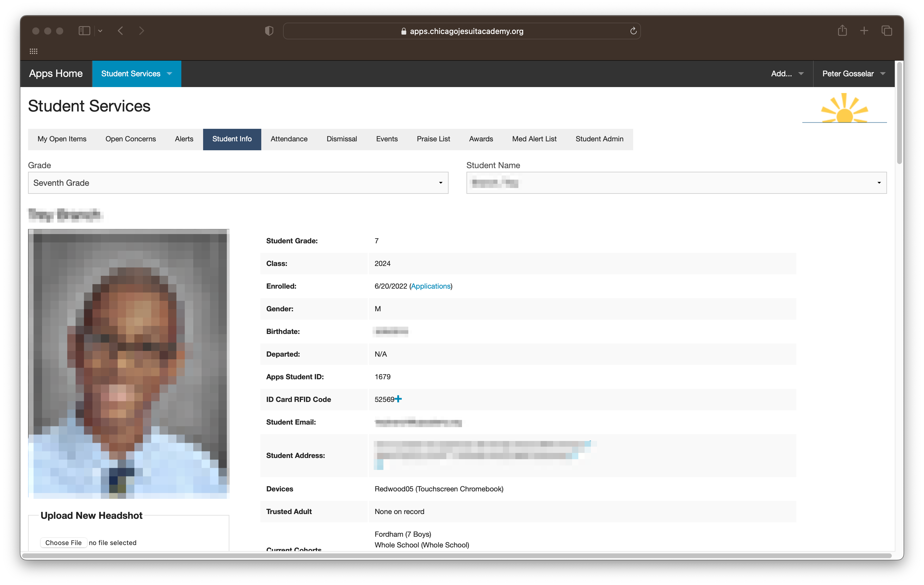Click the Events tab
Viewport: 924px width, 585px height.
click(386, 139)
